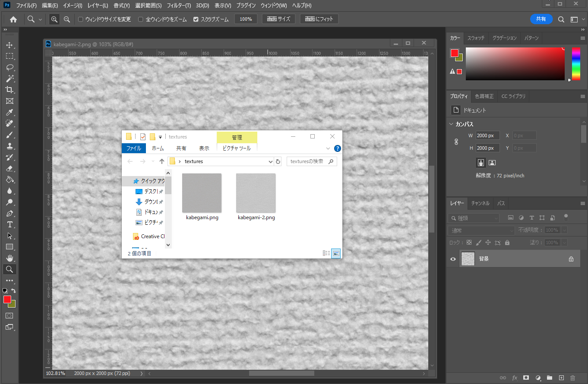This screenshot has height=384, width=588.
Task: Enable the ウィンドウサイズを変更 checkbox
Action: 81,19
